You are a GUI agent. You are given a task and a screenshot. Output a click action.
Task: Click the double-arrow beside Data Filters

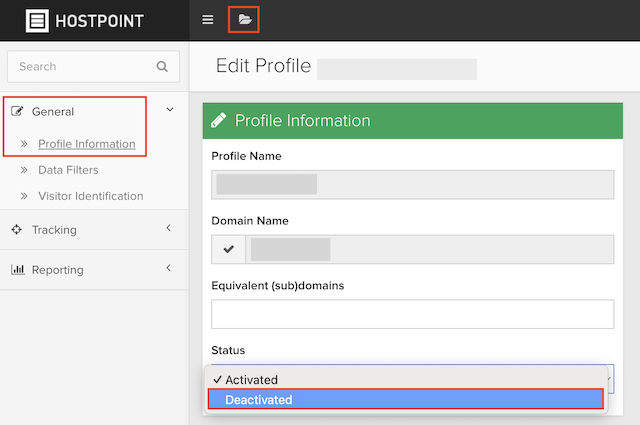(24, 170)
